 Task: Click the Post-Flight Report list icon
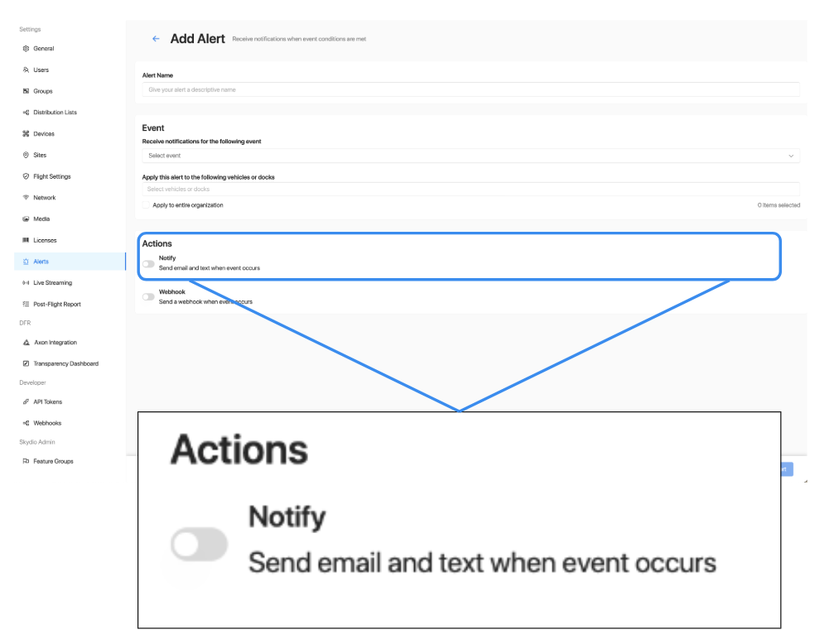[x=26, y=304]
